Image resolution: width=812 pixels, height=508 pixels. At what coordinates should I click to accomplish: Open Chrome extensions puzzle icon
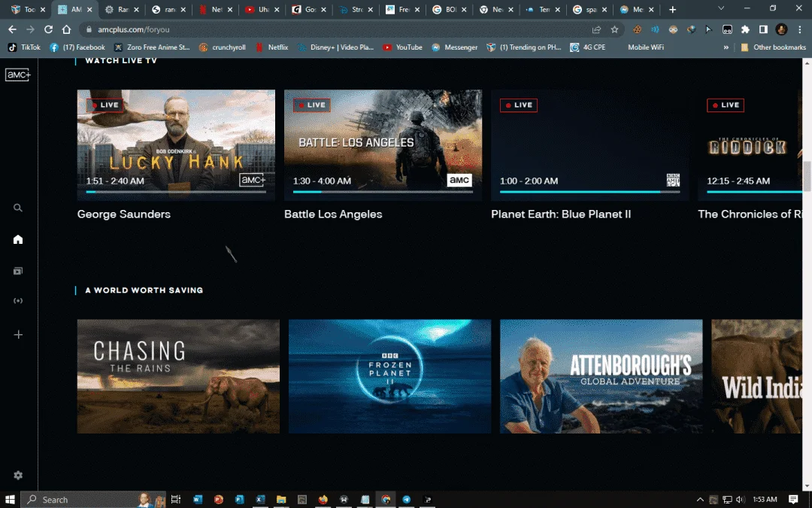click(x=745, y=29)
